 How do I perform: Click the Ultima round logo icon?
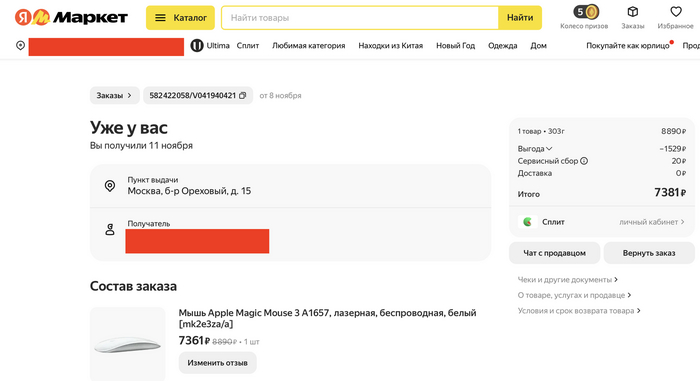(x=197, y=46)
